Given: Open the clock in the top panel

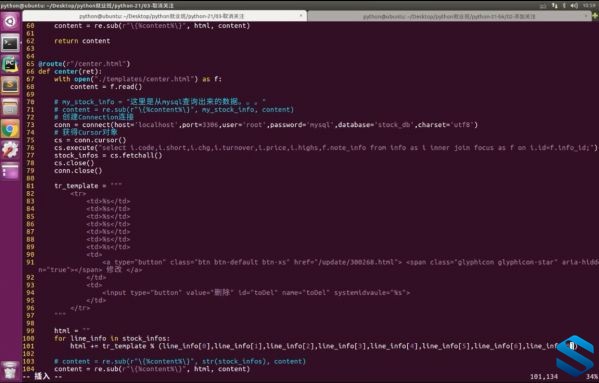Looking at the screenshot, I should [590, 6].
